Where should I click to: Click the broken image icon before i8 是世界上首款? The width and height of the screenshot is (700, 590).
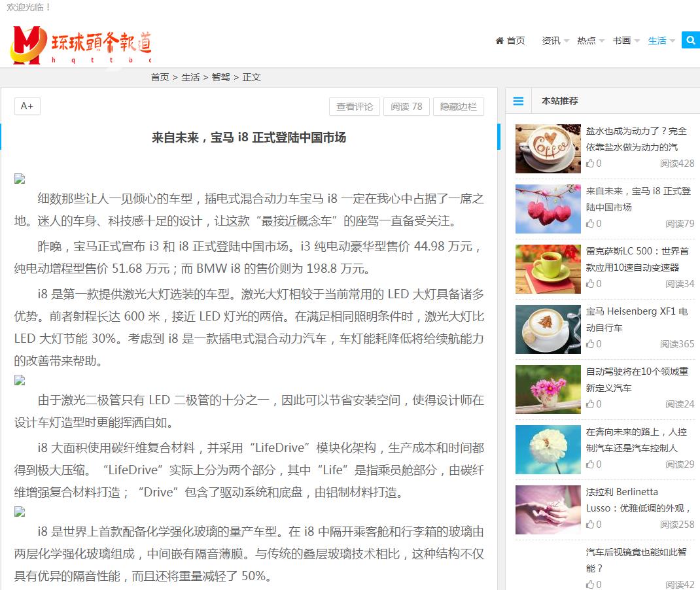point(20,512)
